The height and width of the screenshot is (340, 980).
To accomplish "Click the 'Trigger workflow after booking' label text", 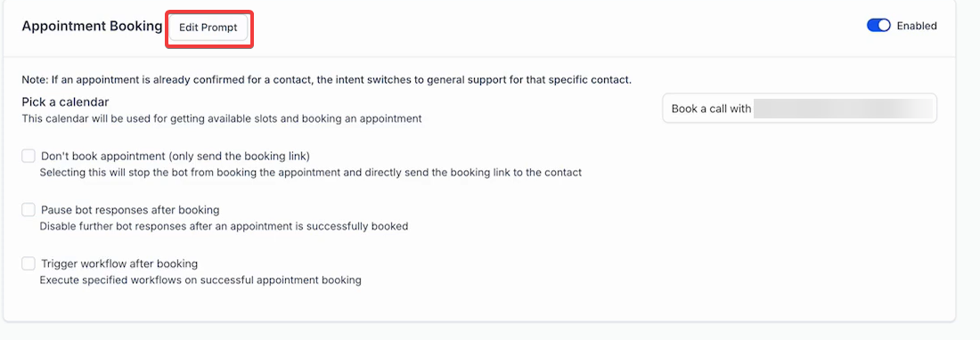I will tap(119, 263).
